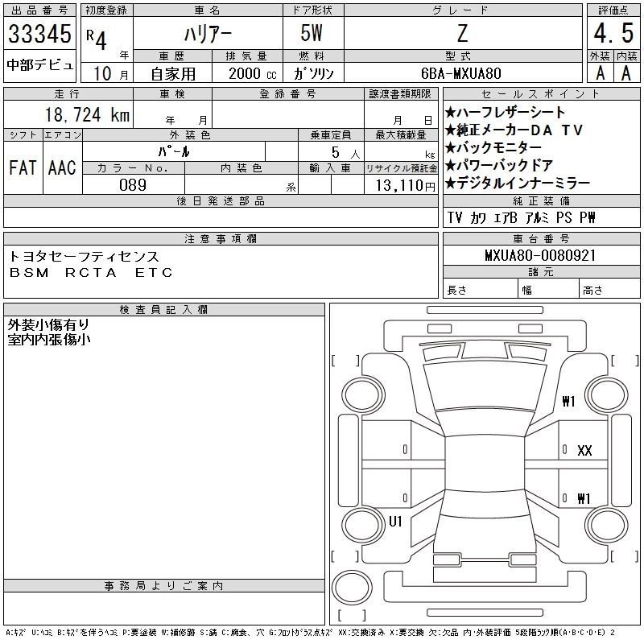Click the star before デジタルインナーミラー
644x644 pixels.
450,184
